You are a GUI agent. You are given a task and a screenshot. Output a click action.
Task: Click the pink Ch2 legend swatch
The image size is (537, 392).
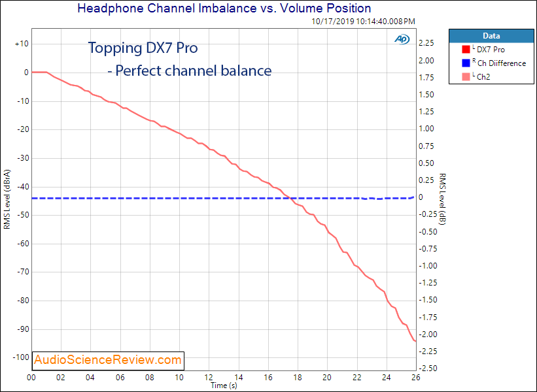466,77
